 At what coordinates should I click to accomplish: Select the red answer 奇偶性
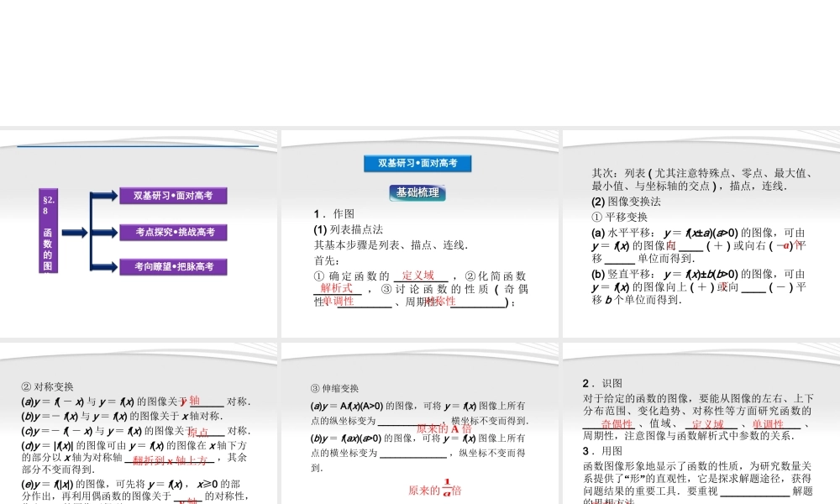[617, 424]
